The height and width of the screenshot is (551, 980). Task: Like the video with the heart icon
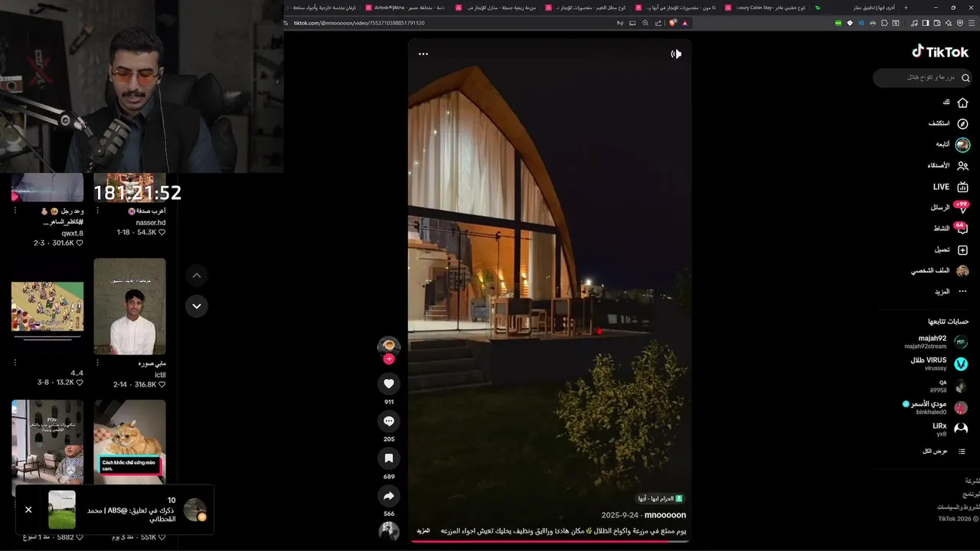(389, 383)
